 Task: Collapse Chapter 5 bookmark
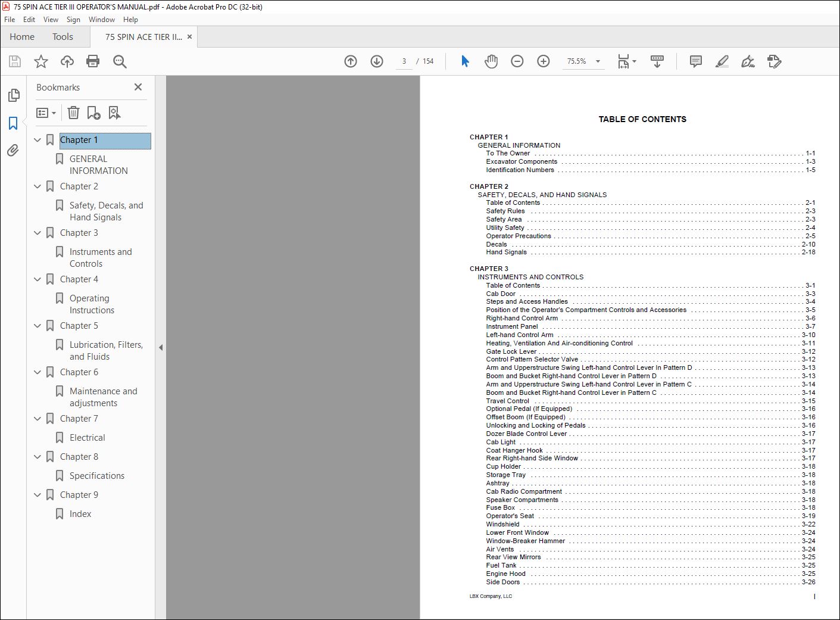click(38, 326)
